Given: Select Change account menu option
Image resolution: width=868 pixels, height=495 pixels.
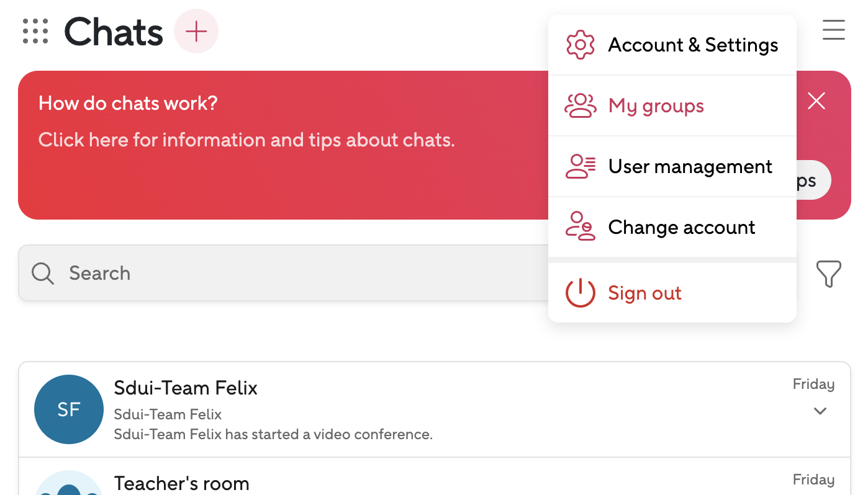Looking at the screenshot, I should pyautogui.click(x=682, y=227).
